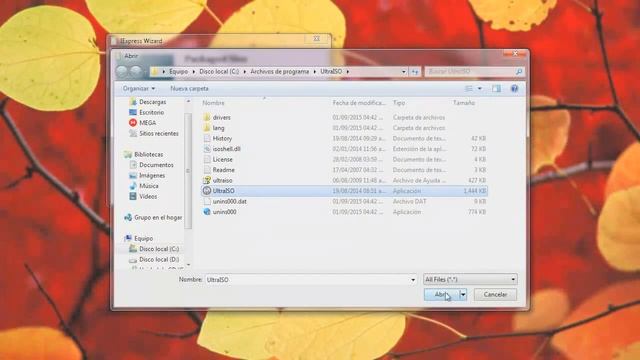Viewport: 640px width, 360px height.
Task: Open the view options dropdown arrow
Action: (480, 89)
